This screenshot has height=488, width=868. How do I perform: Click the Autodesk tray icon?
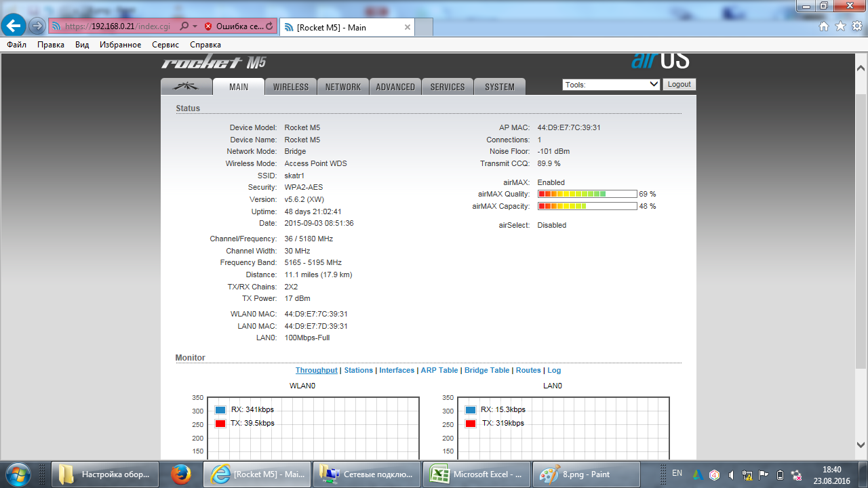click(x=697, y=474)
